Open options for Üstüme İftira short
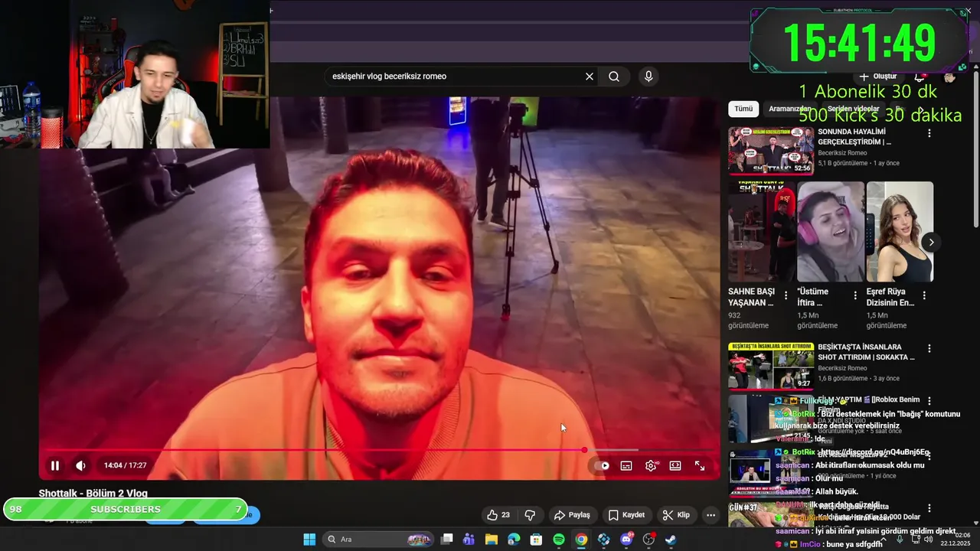The width and height of the screenshot is (980, 551). (855, 295)
